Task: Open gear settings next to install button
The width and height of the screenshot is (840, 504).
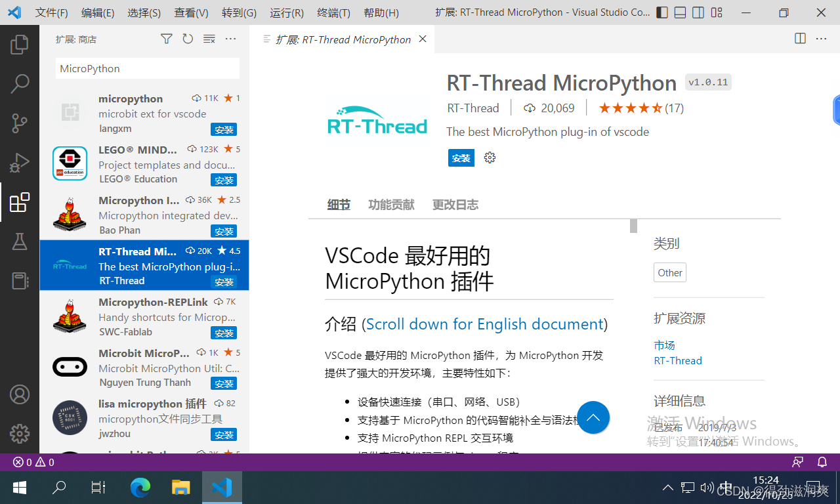Action: coord(490,157)
